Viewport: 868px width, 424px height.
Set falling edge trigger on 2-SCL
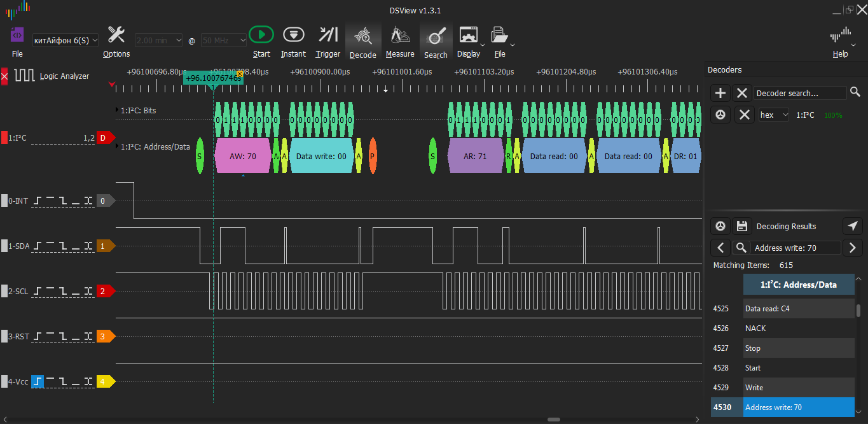click(63, 291)
